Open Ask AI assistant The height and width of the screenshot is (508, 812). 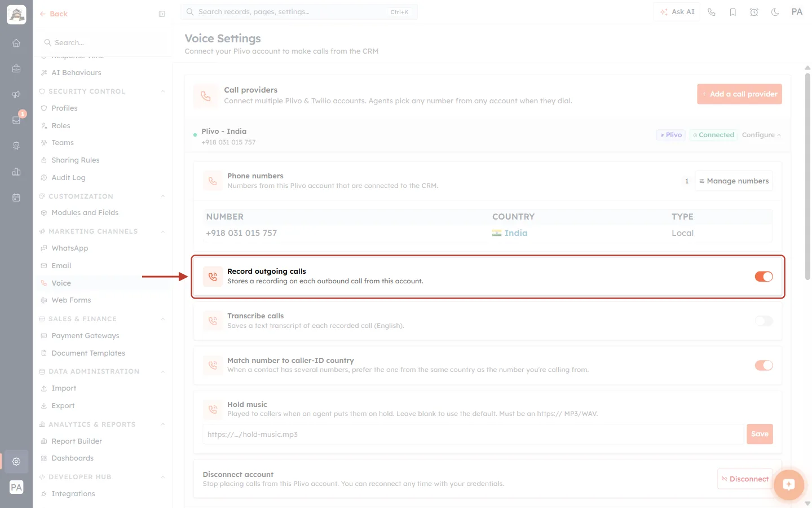pyautogui.click(x=677, y=12)
